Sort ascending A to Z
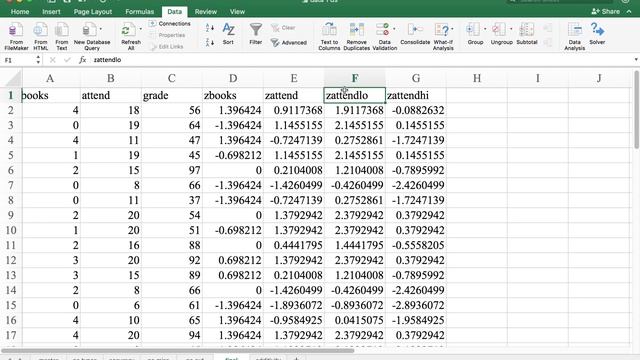The height and width of the screenshot is (360, 640). tap(210, 28)
